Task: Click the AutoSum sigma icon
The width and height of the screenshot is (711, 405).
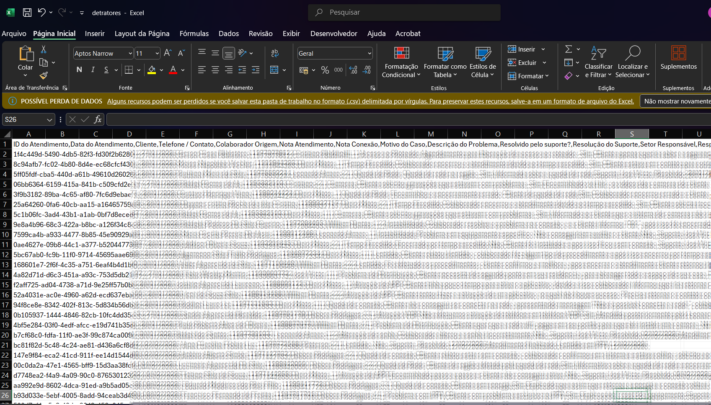Action: (568, 49)
